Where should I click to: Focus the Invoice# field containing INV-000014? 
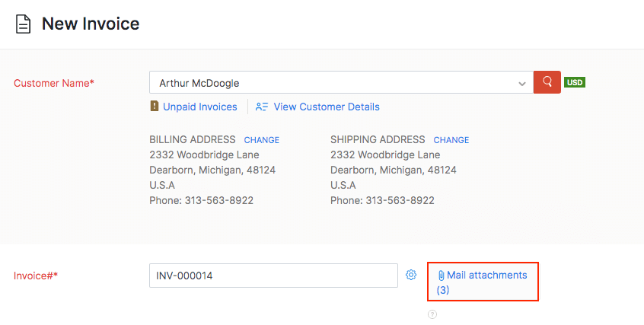point(273,276)
